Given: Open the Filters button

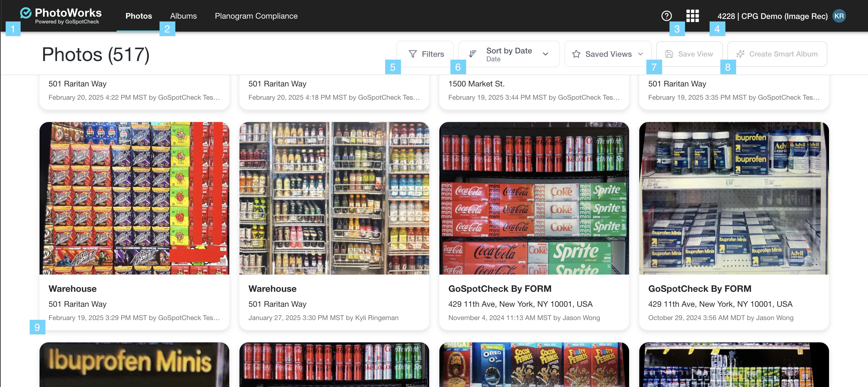Looking at the screenshot, I should point(425,54).
